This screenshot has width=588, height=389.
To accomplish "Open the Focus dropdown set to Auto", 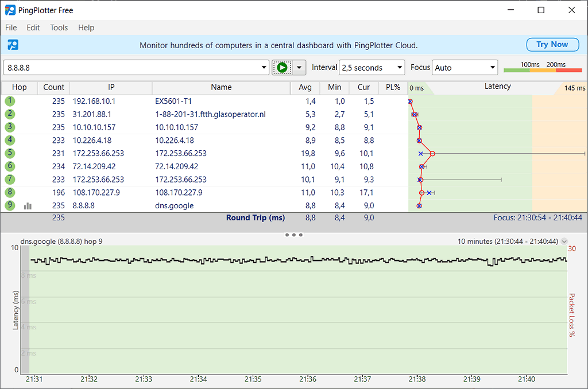I will (465, 68).
